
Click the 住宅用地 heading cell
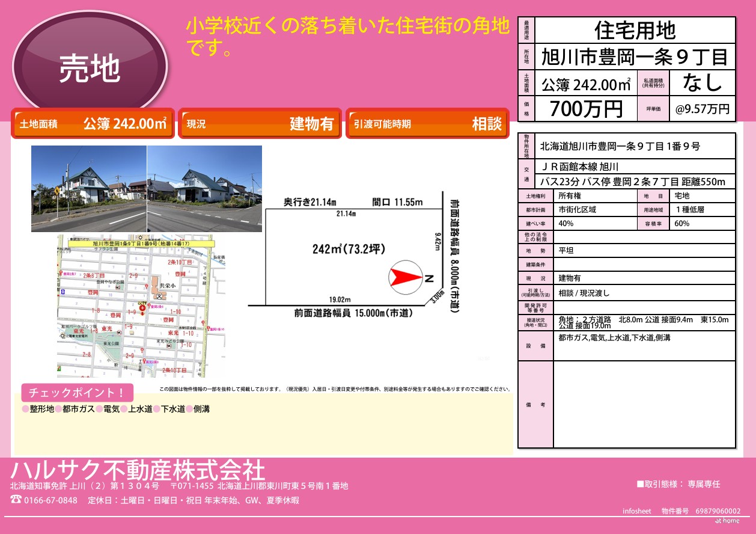click(635, 30)
